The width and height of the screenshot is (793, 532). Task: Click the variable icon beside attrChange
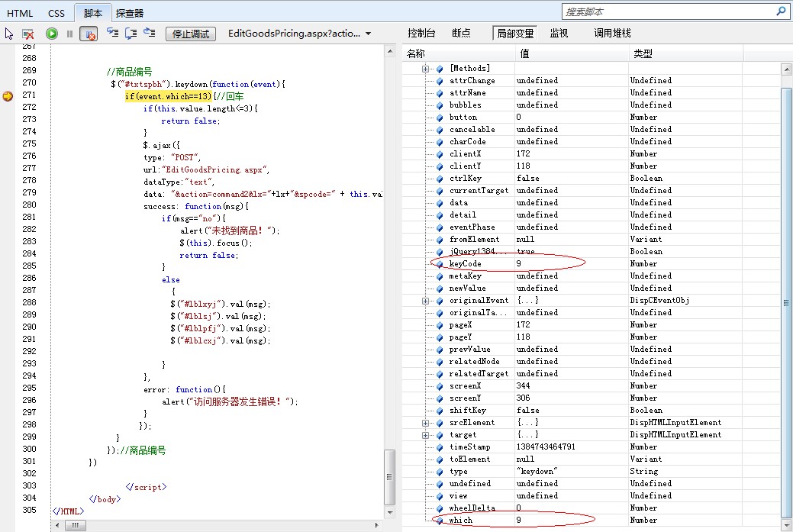point(440,81)
